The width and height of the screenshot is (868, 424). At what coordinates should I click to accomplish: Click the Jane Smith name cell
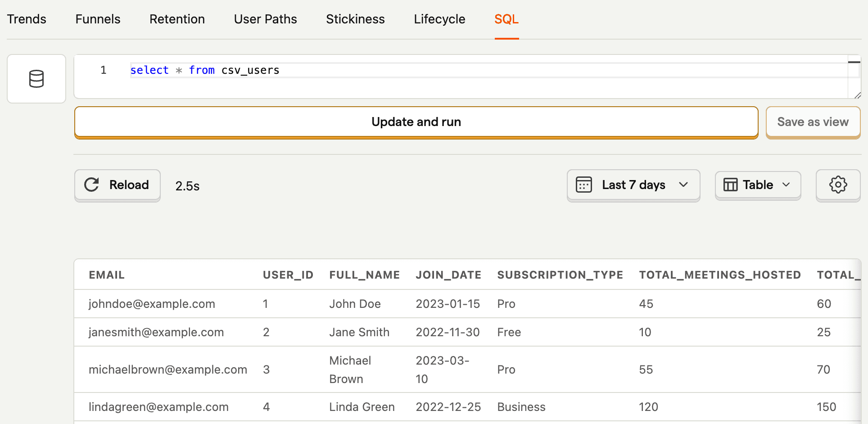tap(359, 332)
